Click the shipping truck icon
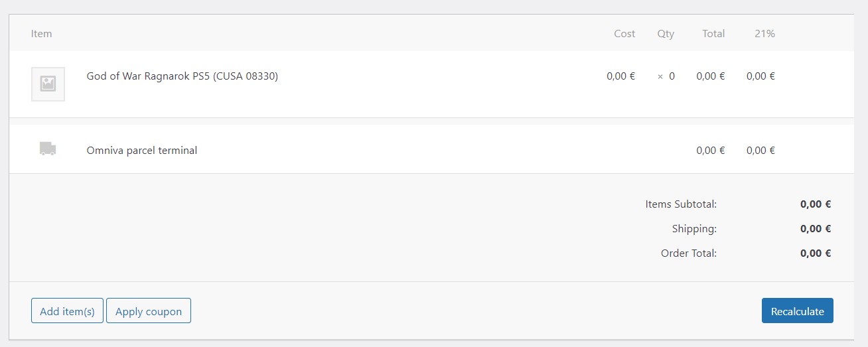868x347 pixels. pos(48,149)
